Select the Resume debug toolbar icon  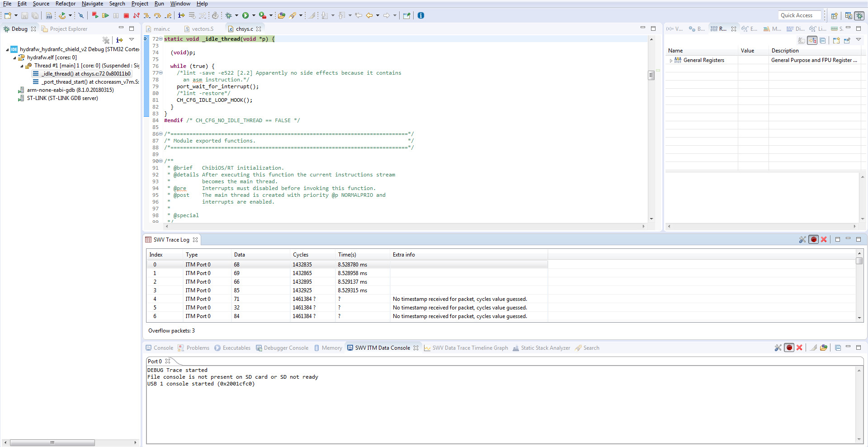pos(105,15)
